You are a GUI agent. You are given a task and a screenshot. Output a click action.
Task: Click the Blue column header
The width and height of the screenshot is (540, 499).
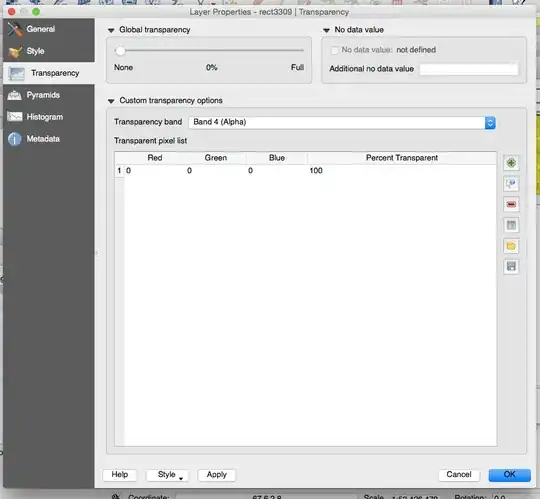(277, 158)
